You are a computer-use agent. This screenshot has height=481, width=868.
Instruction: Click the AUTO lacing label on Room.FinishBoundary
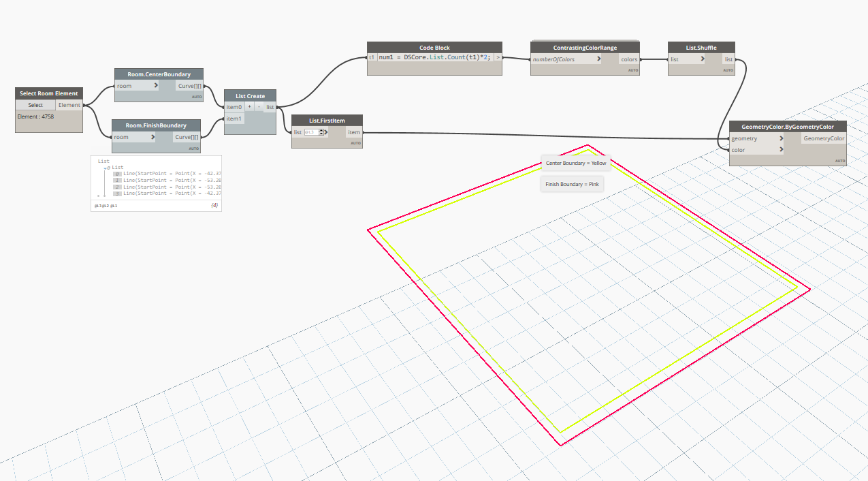point(194,148)
